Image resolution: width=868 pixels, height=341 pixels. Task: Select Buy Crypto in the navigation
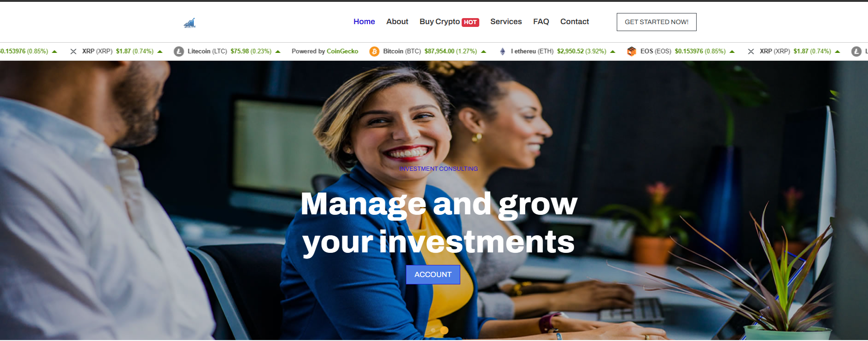(x=439, y=22)
